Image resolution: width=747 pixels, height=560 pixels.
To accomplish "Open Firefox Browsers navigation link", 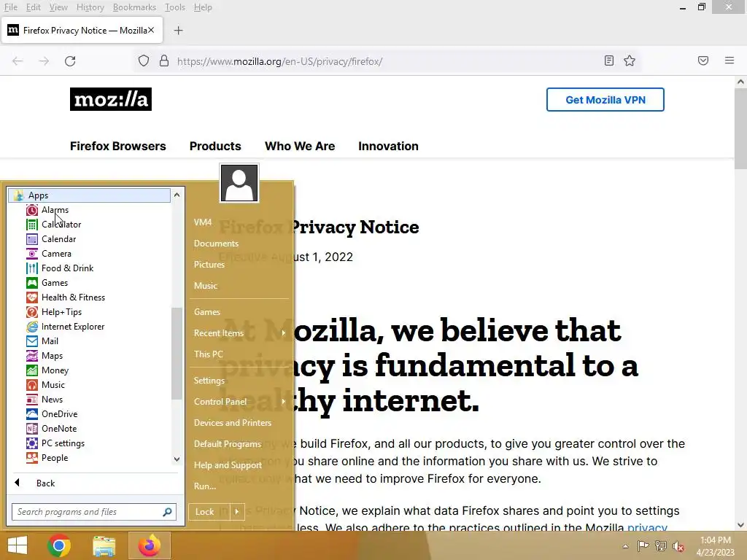I will (117, 146).
